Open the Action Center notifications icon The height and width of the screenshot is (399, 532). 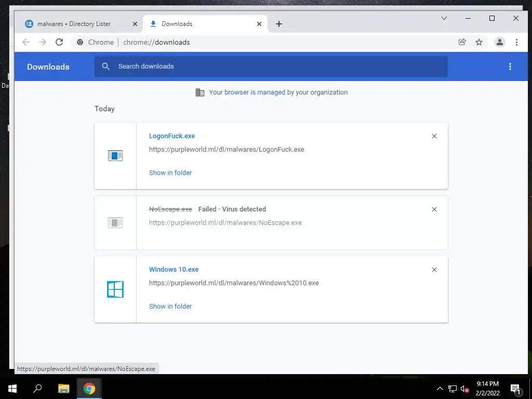516,390
